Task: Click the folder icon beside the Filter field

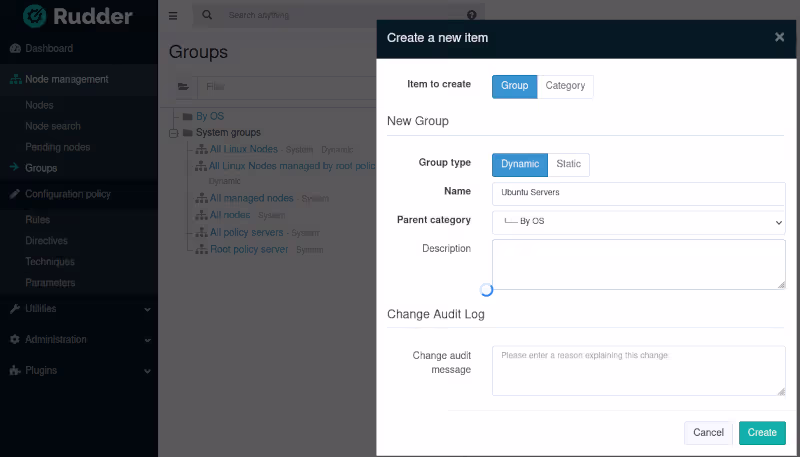Action: point(183,87)
